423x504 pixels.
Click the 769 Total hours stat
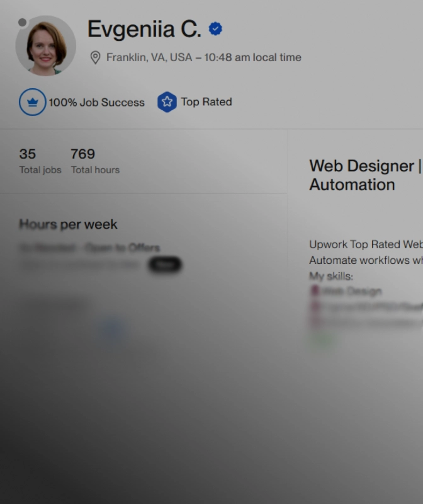(x=94, y=161)
